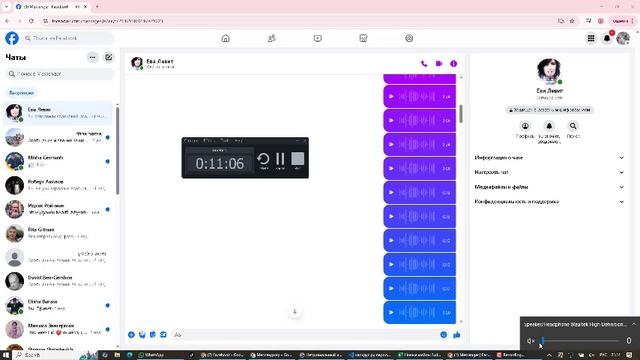The width and height of the screenshot is (640, 360).
Task: Open the browser new tab plus button
Action: 97,7
